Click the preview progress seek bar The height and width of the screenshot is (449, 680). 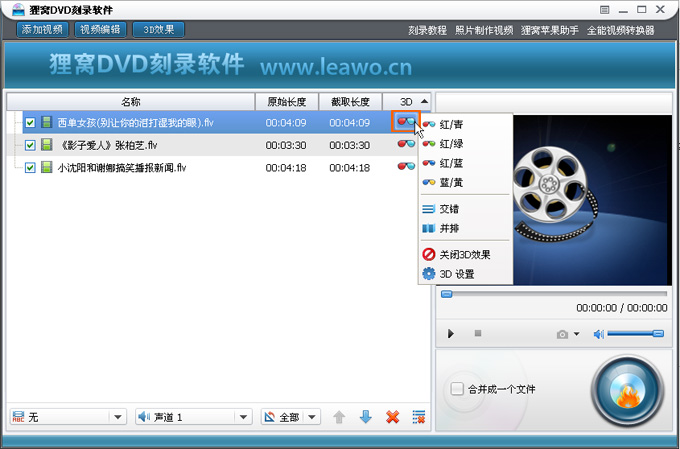pyautogui.click(x=554, y=295)
